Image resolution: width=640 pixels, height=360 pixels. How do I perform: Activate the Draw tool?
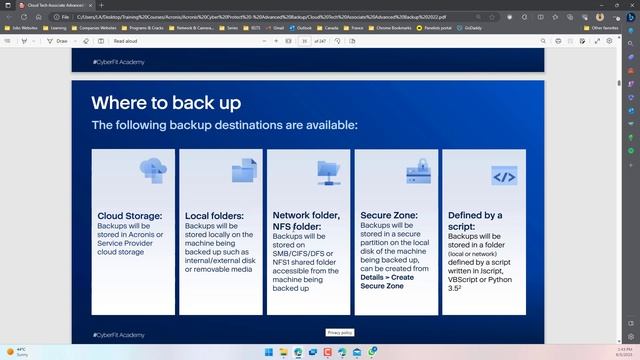pos(58,41)
